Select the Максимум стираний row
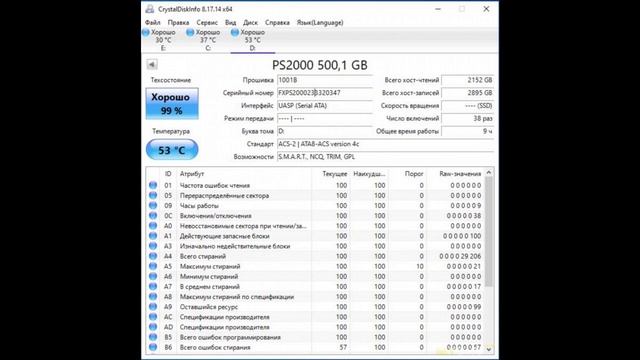Screen dimensions: 640x360 tap(315, 266)
